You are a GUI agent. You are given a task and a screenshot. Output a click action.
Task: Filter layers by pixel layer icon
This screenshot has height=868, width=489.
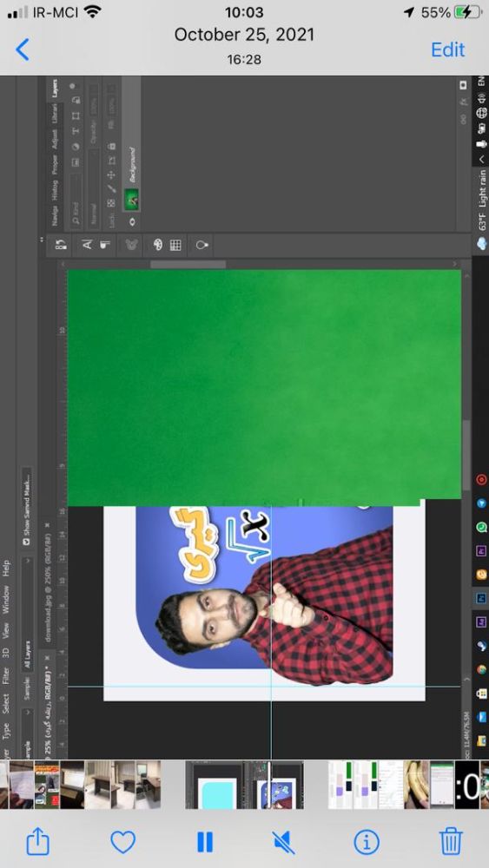click(76, 162)
